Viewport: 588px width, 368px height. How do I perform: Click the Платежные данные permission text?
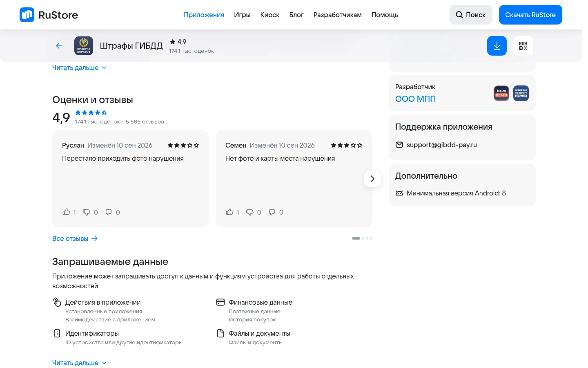pos(254,312)
